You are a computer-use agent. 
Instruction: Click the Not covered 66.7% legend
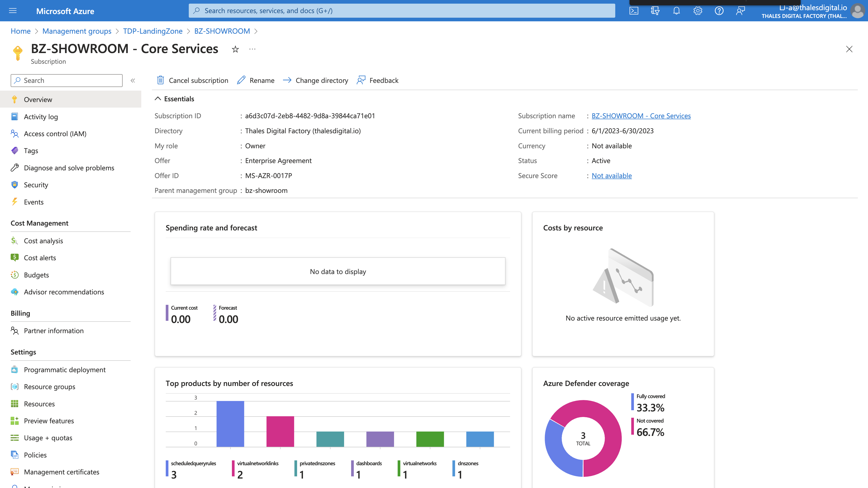coord(648,427)
